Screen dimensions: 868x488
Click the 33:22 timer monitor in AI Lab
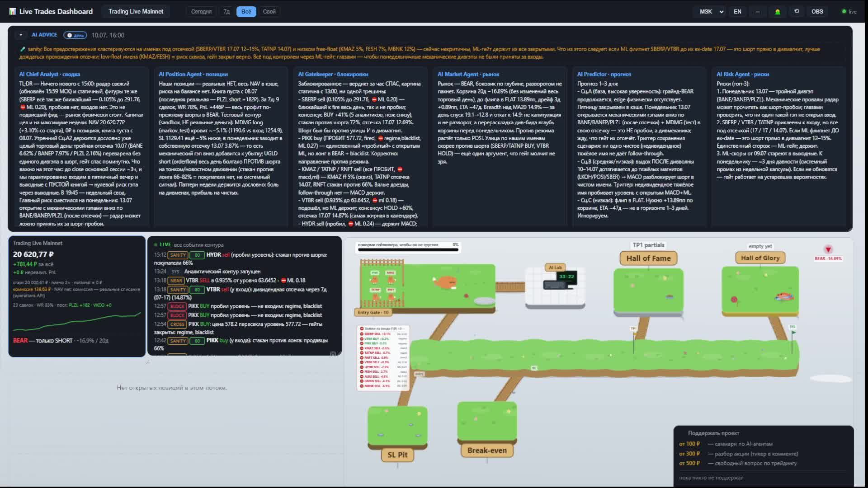[x=566, y=277]
